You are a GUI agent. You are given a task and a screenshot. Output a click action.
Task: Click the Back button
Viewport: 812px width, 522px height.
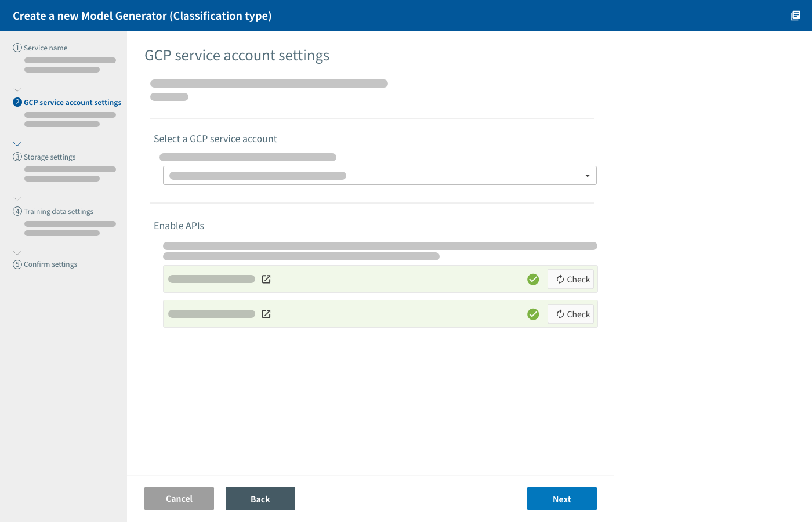(x=260, y=498)
